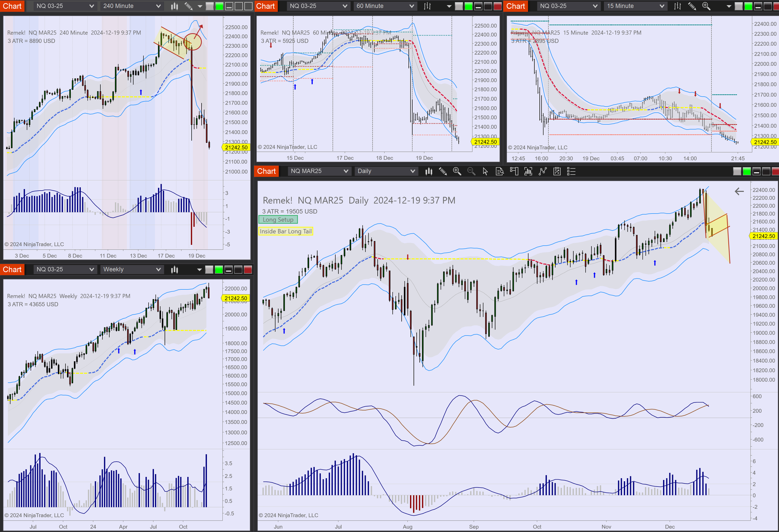Click Chart tab of Weekly panel
The height and width of the screenshot is (532, 779).
12,269
